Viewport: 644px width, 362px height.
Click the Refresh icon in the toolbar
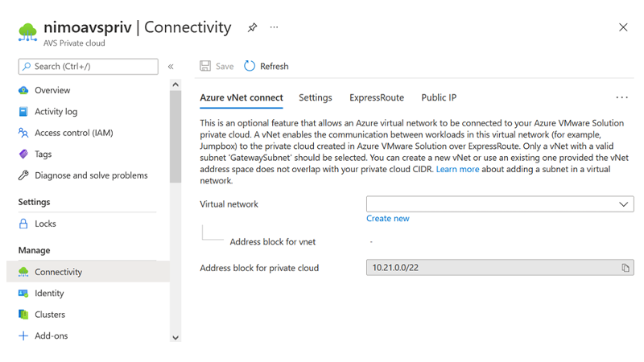point(250,66)
